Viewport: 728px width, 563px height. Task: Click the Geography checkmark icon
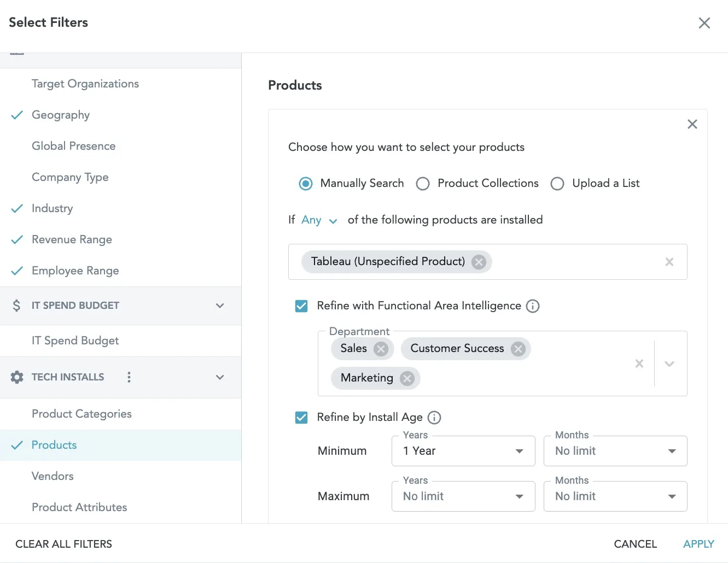(x=17, y=115)
